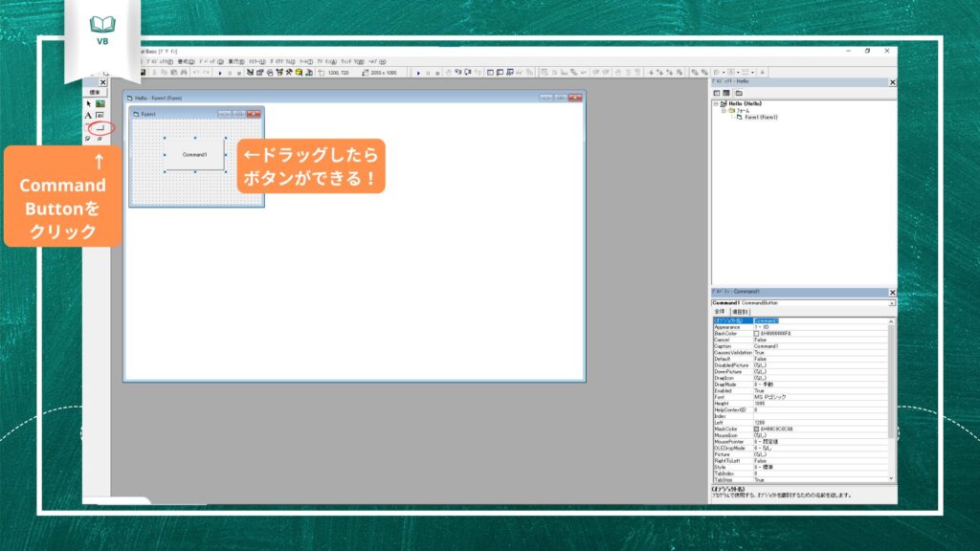The width and height of the screenshot is (980, 551).
Task: Toggle Folders icon in Project Explorer
Action: pyautogui.click(x=739, y=93)
